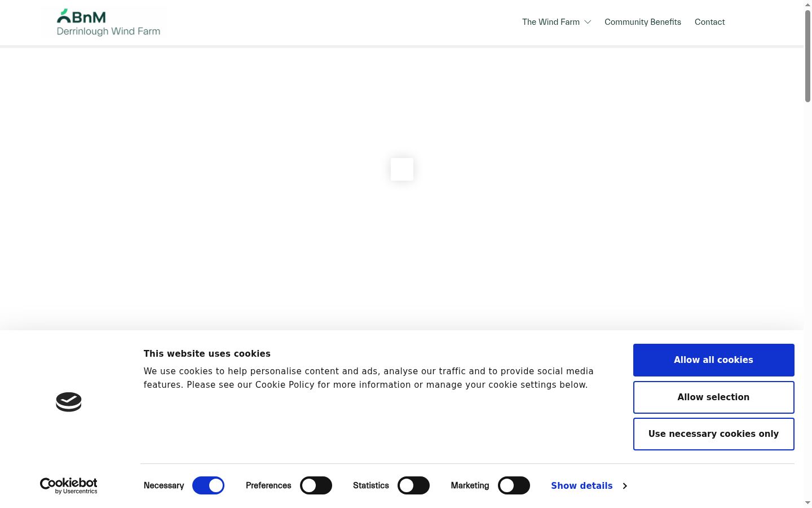Go to Community Benefits page
Viewport: 812px width, 508px height.
pyautogui.click(x=643, y=22)
